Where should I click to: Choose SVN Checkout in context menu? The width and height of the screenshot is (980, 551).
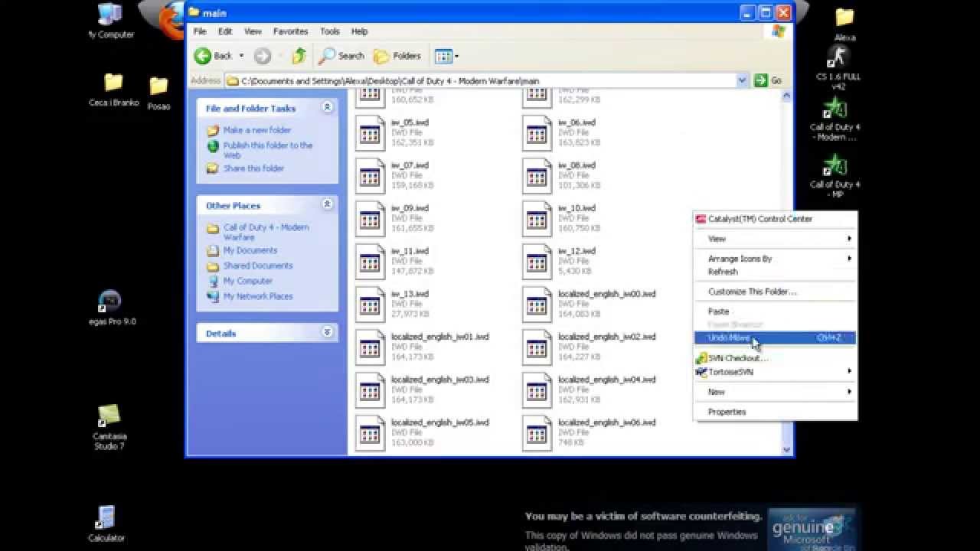(x=775, y=358)
